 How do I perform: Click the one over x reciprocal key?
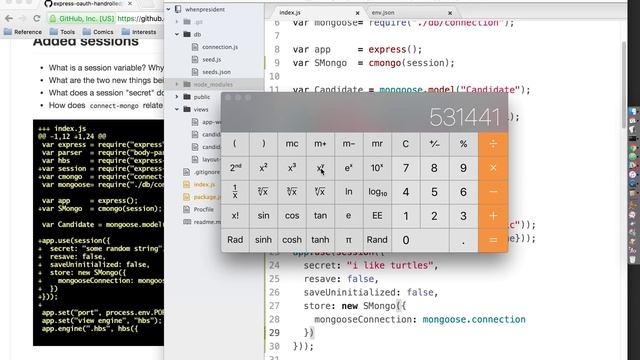tap(235, 192)
